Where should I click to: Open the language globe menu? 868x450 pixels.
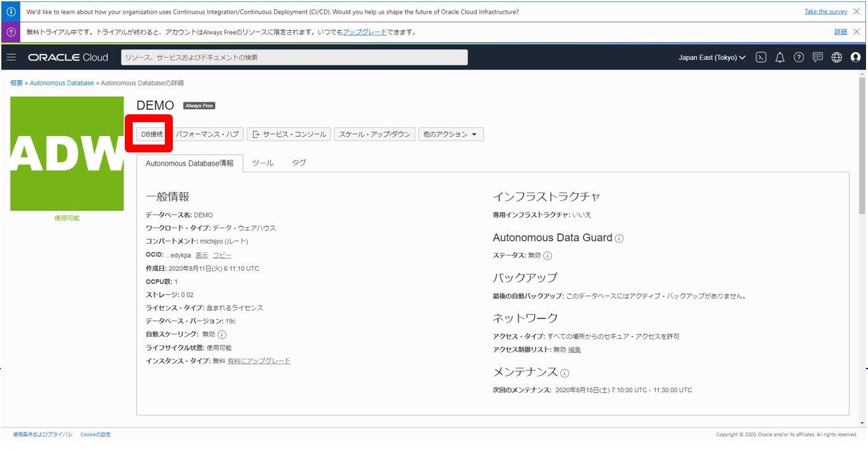[x=836, y=57]
